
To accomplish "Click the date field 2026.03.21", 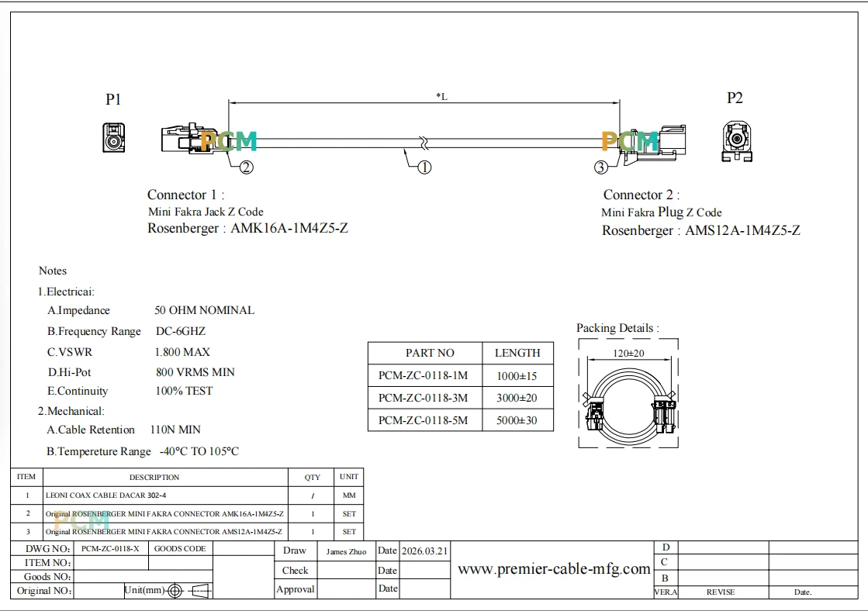I will [x=424, y=551].
